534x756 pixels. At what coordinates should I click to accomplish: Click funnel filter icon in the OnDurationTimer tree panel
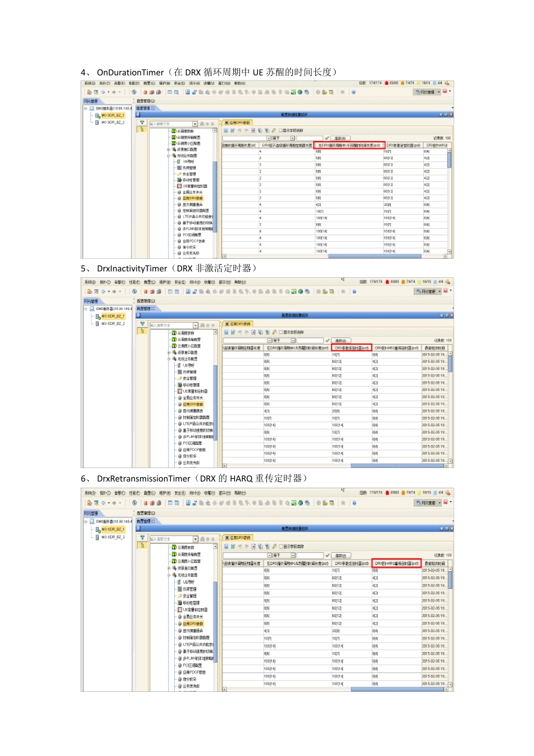point(142,123)
